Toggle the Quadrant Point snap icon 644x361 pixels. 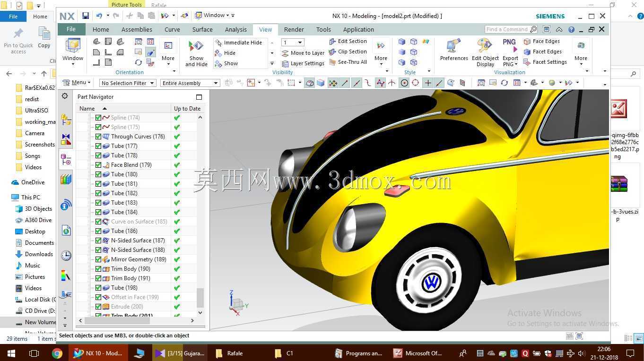[416, 83]
